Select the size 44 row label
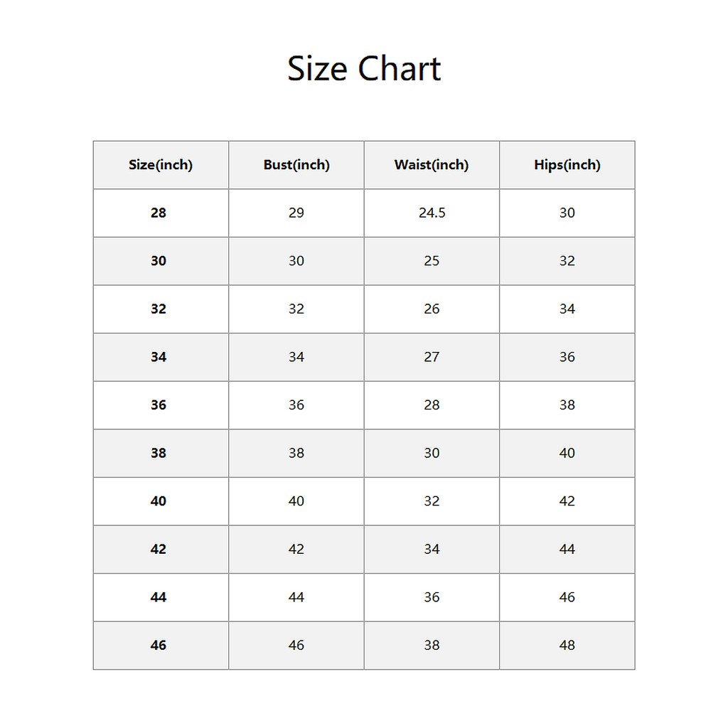Screen dimensions: 728x728 tap(159, 597)
